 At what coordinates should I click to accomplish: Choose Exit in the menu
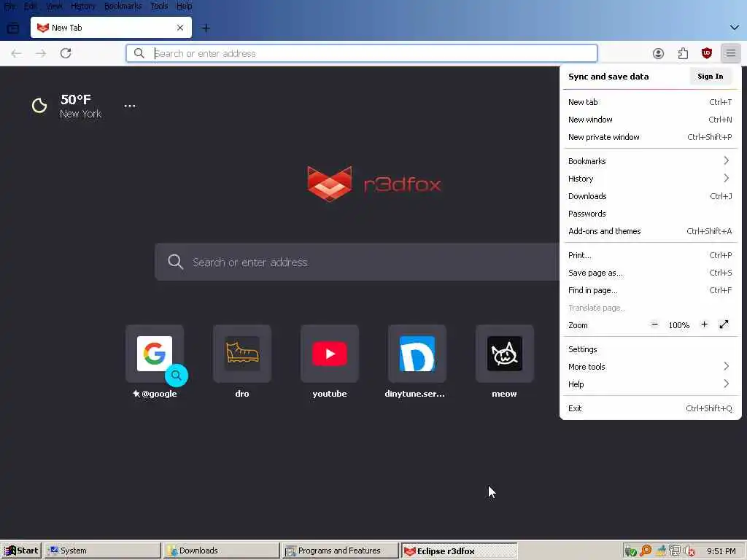[650, 408]
